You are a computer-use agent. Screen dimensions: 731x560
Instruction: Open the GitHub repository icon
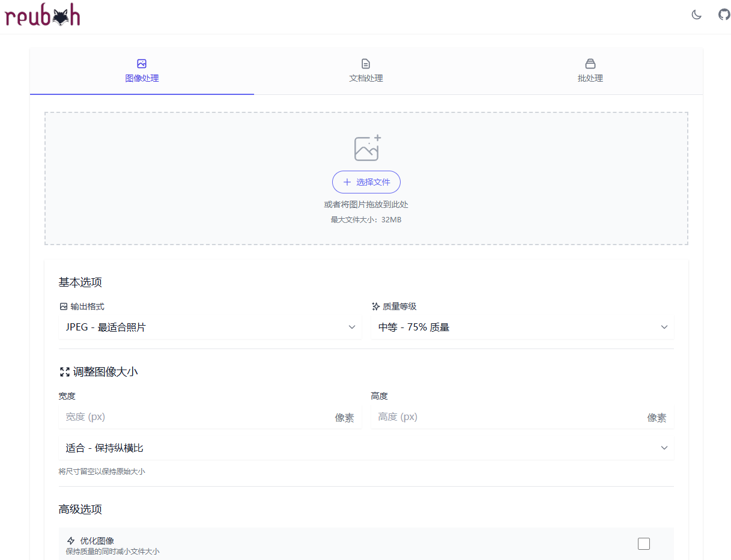tap(724, 15)
